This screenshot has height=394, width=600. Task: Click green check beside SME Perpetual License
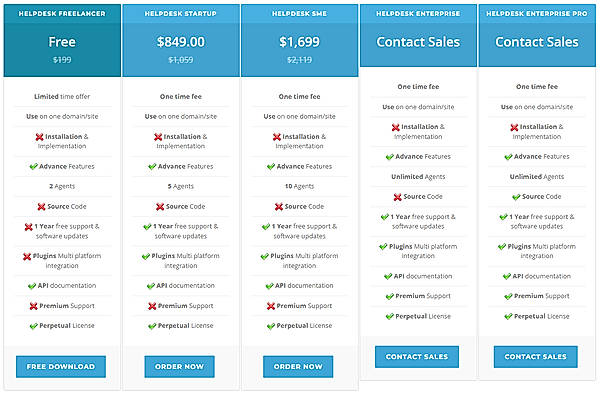pyautogui.click(x=271, y=326)
